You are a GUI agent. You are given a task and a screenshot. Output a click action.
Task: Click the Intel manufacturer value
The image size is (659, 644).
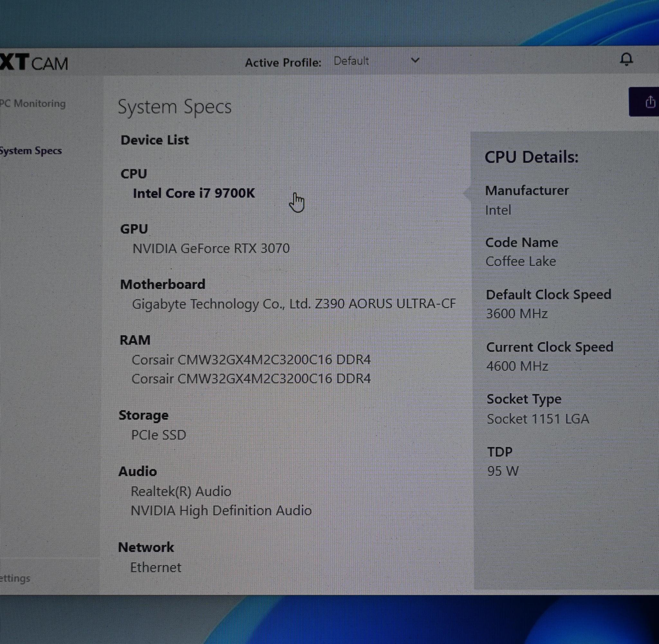(x=498, y=210)
